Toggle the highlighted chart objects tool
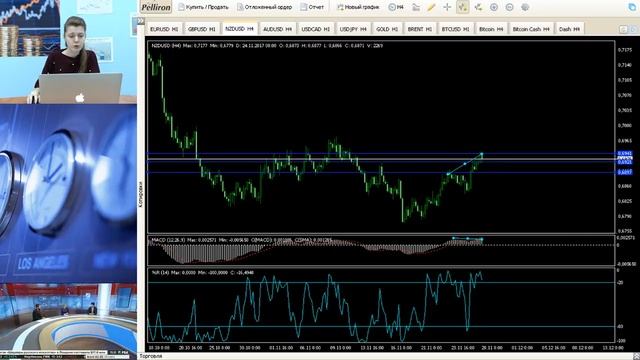Screen dimensions: 640x360 click(x=462, y=7)
